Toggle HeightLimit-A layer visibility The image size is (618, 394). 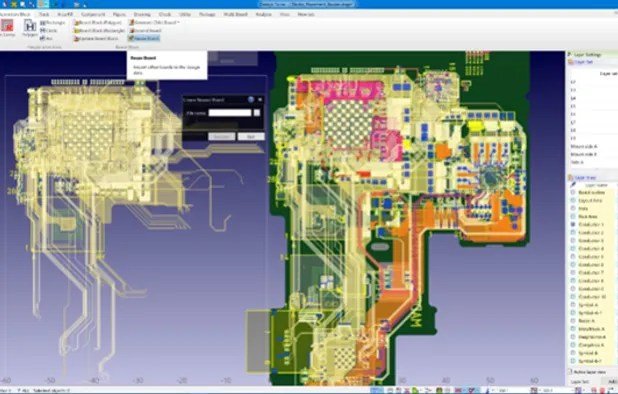[573, 337]
